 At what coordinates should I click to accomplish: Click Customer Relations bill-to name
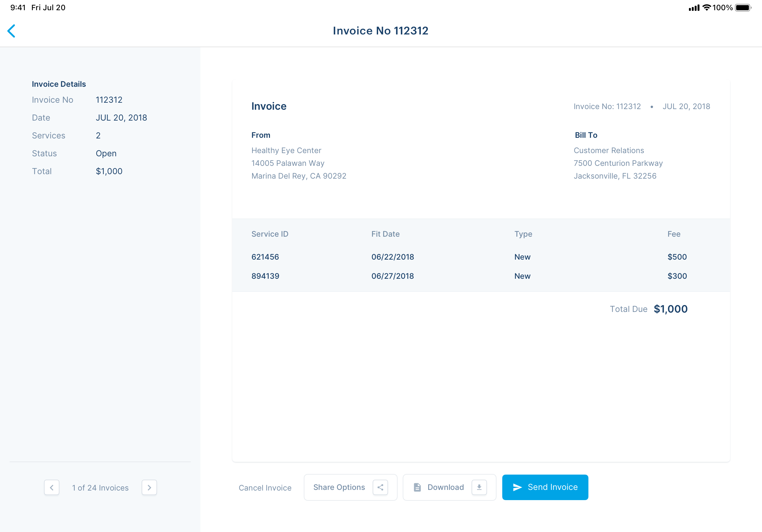609,151
